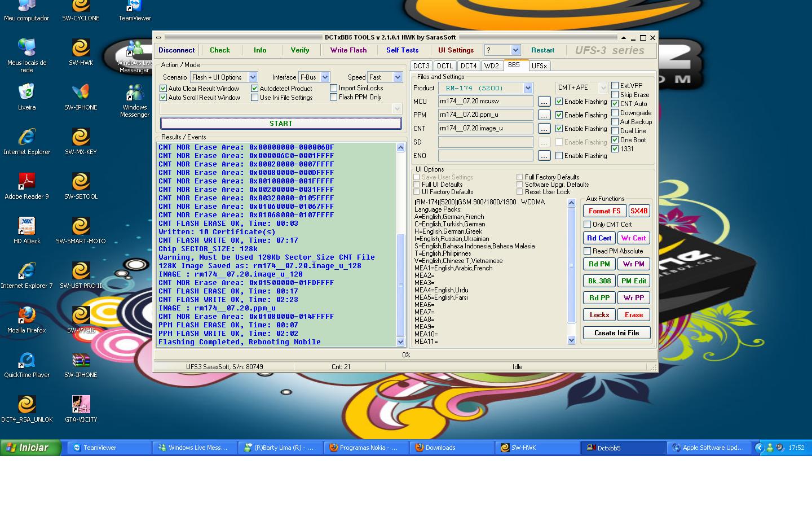Screen dimensions: 812x508
Task: Click the START button
Action: click(x=281, y=123)
